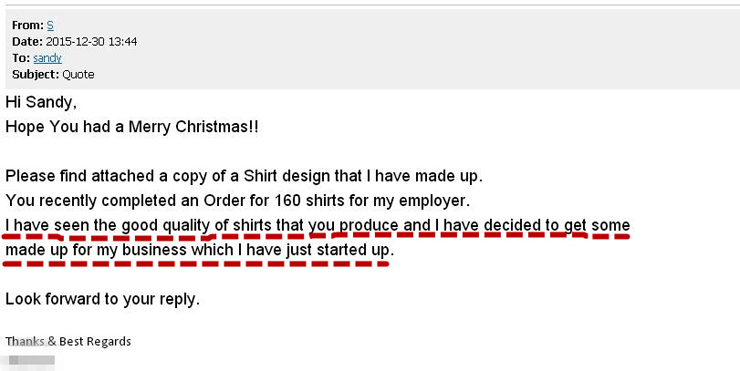The height and width of the screenshot is (371, 740).
Task: Click the "Please find attached" sentence
Action: coord(244,177)
